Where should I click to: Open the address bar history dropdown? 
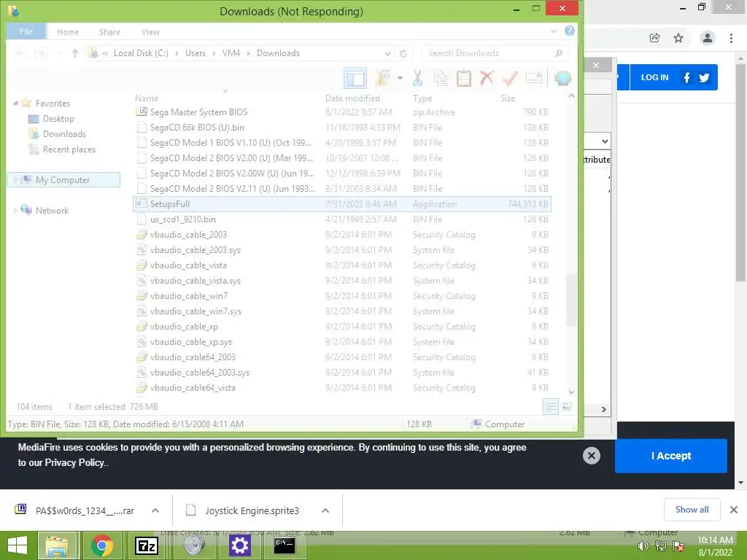[388, 53]
